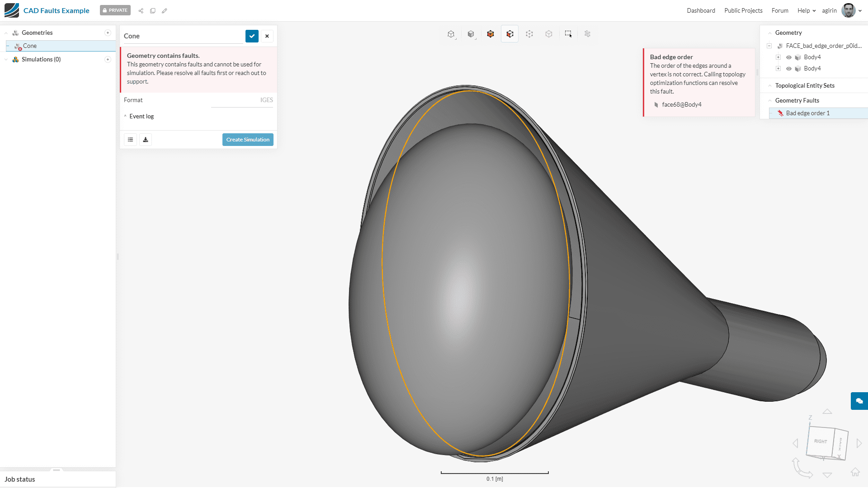Open the Dashboard page

pyautogui.click(x=701, y=11)
